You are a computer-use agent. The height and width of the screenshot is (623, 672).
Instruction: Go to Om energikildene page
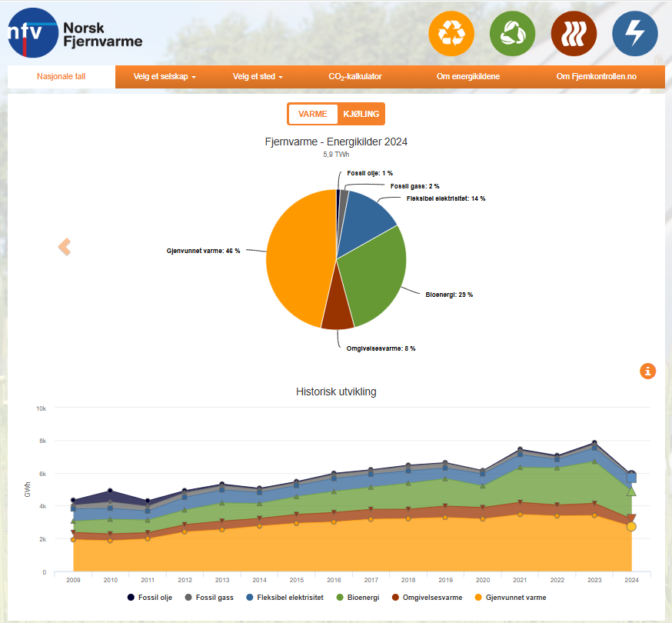pyautogui.click(x=467, y=77)
